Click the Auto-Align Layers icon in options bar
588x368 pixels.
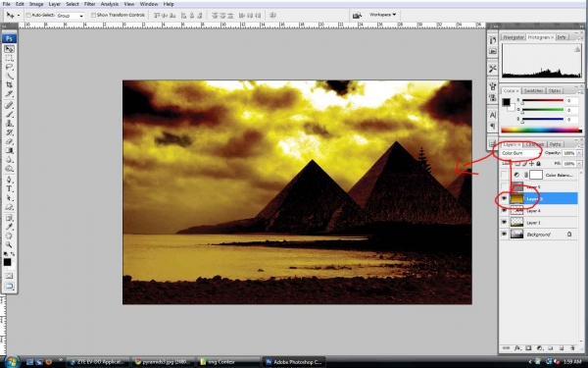(272, 15)
